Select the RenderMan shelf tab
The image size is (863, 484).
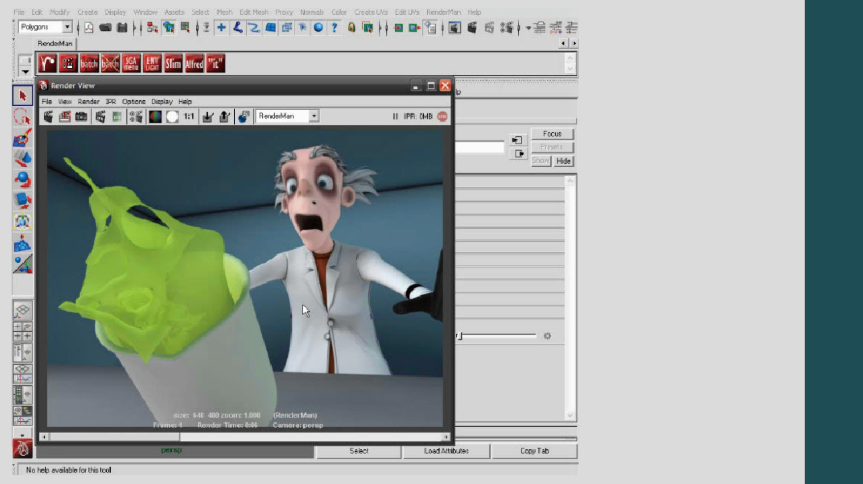coord(55,43)
